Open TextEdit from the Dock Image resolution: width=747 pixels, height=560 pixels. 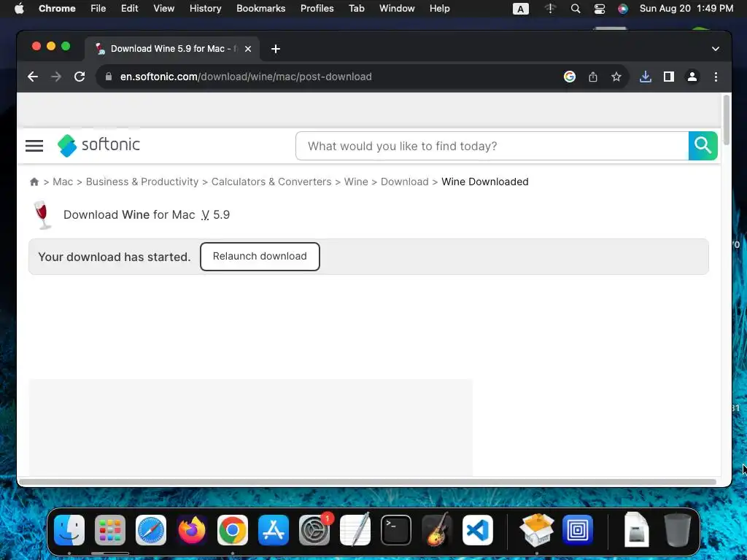pos(355,530)
